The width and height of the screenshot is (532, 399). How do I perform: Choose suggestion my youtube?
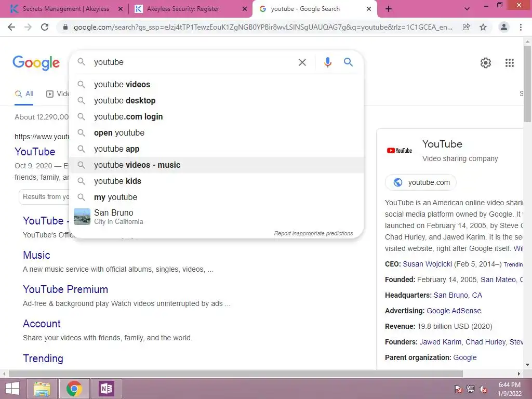coord(217,197)
